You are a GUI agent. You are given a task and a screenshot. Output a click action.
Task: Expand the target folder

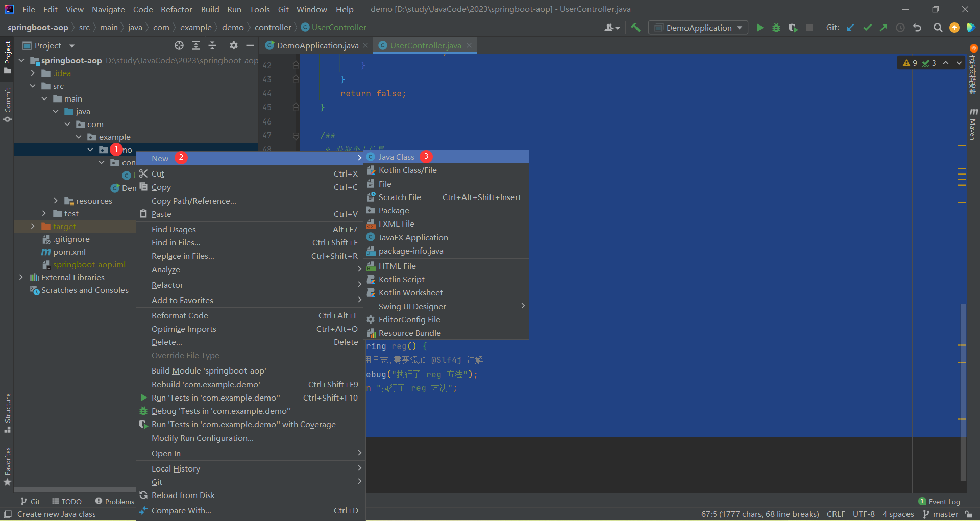click(33, 226)
